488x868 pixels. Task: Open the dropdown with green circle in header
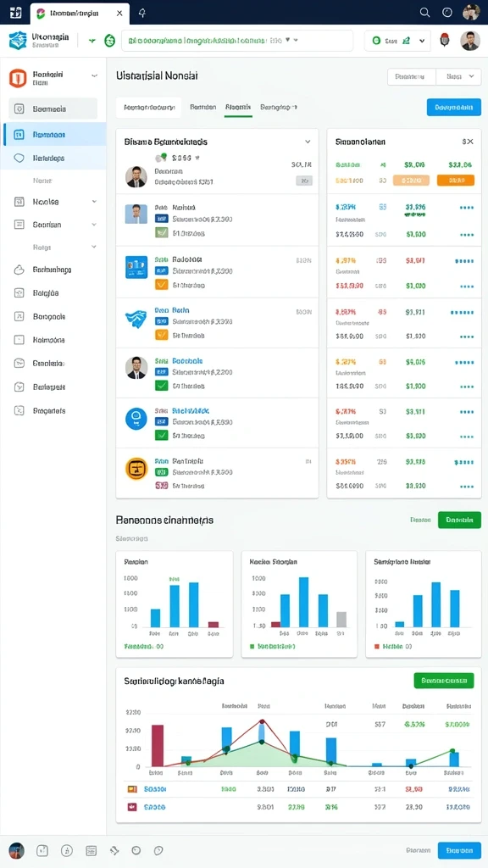(397, 41)
